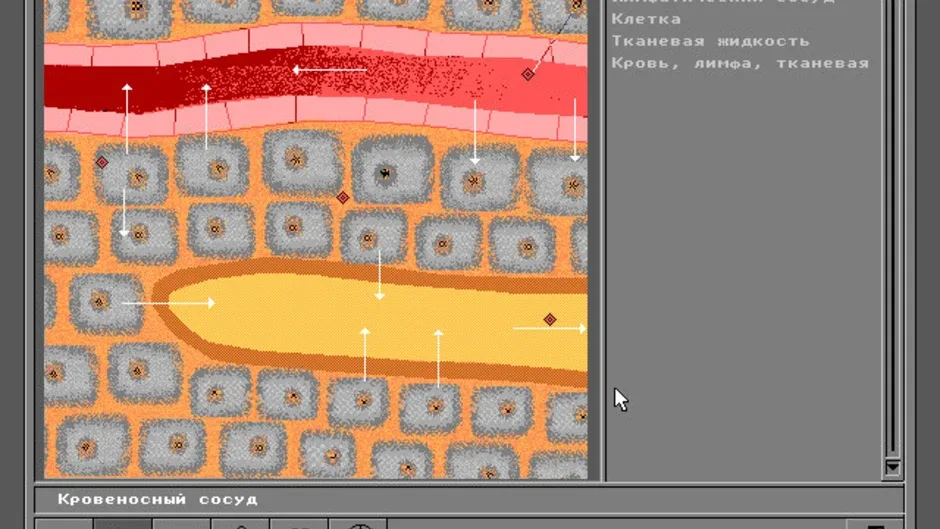Viewport: 940px width, 529px height.
Task: Select the 'Тканевая жидкость' list entry
Action: click(710, 41)
